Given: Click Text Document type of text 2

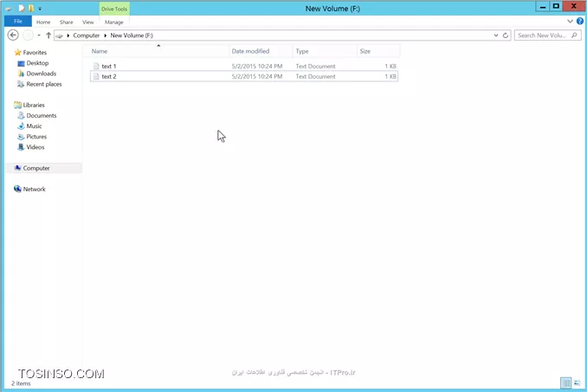Looking at the screenshot, I should (316, 76).
